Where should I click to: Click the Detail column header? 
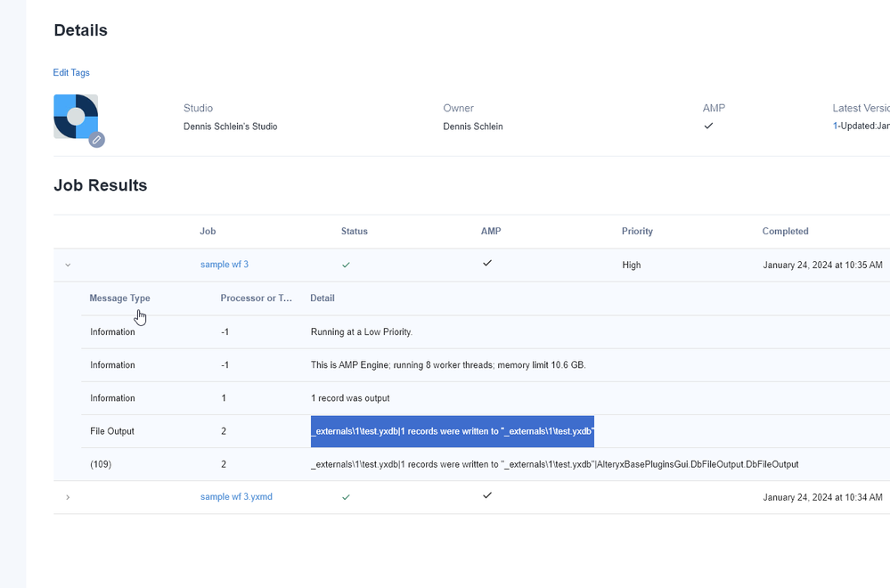[x=323, y=298]
